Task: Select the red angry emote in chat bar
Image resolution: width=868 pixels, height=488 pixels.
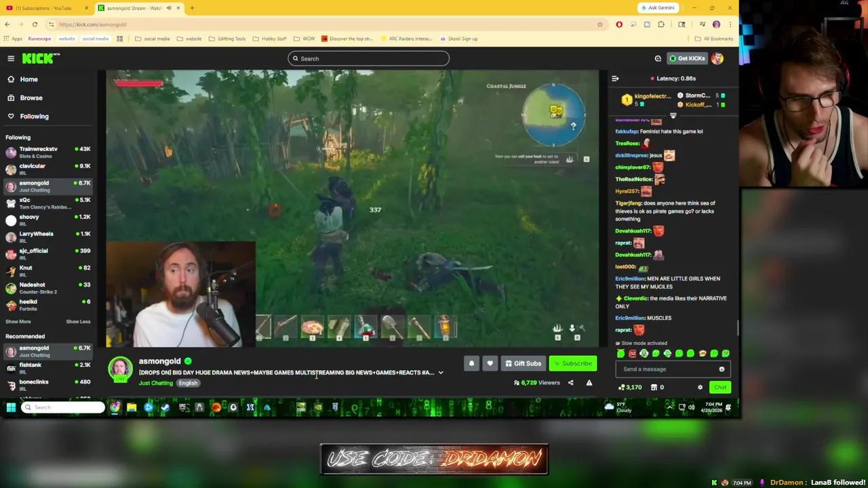Action: [x=632, y=353]
